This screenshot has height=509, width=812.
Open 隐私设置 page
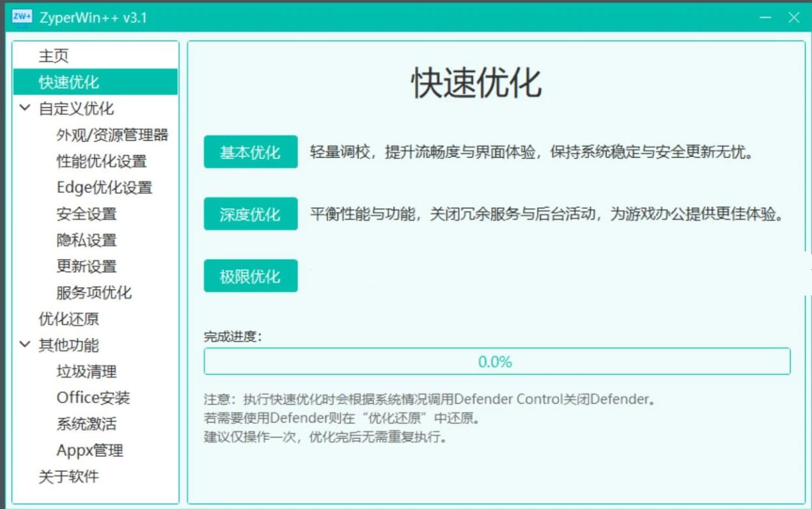(85, 240)
